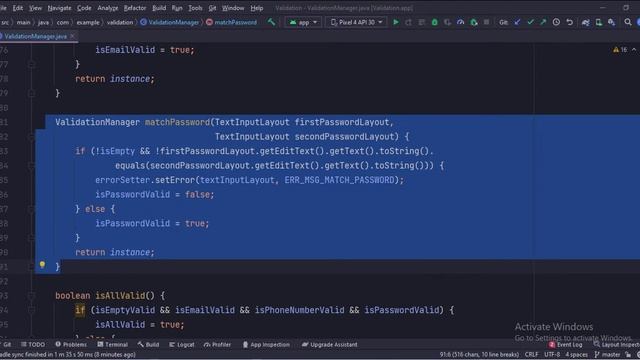The height and width of the screenshot is (360, 640).
Task: Open the Upgrade Assistant tool window
Action: coord(330,344)
